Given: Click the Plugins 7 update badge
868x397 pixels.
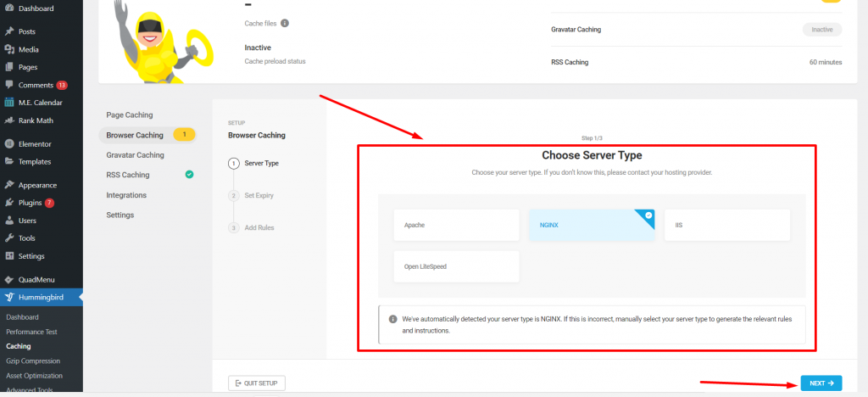Looking at the screenshot, I should (x=49, y=203).
